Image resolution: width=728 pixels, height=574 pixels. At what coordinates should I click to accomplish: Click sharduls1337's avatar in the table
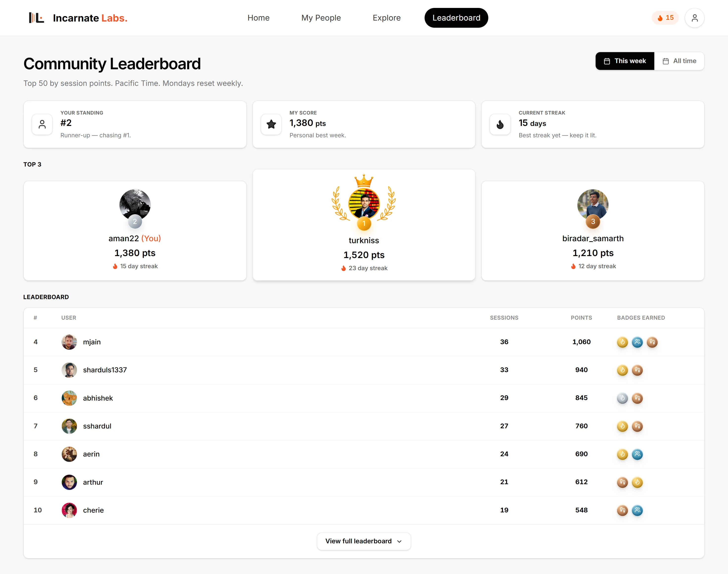coord(69,370)
